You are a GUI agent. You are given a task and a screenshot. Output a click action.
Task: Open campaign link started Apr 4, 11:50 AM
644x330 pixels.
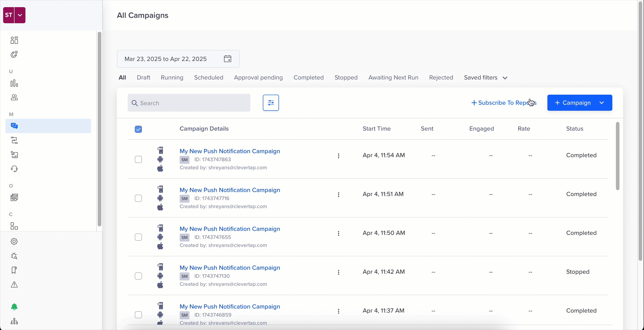[230, 229]
